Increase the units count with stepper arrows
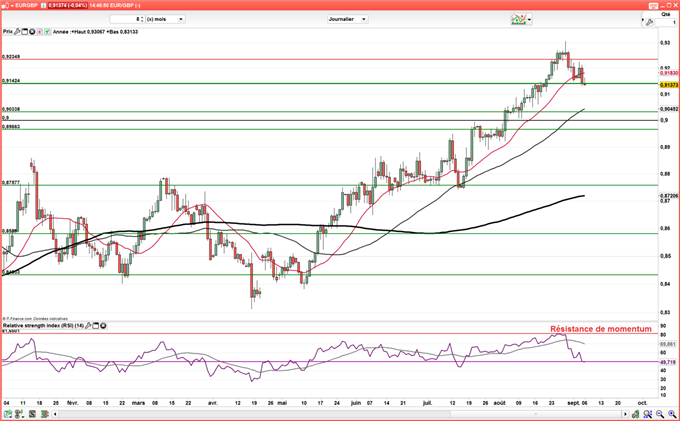Image resolution: width=680 pixels, height=421 pixels. click(x=142, y=19)
